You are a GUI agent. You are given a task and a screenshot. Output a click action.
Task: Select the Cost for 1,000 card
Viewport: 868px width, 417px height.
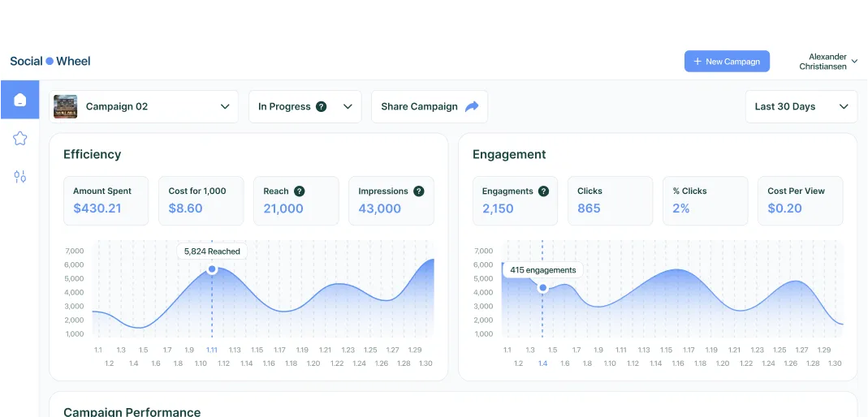click(201, 200)
